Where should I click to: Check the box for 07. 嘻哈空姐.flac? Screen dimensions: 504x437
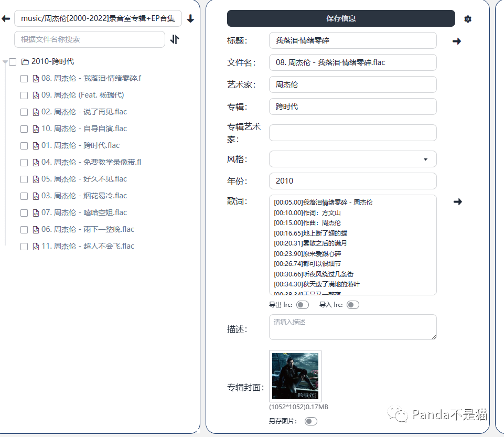click(24, 212)
